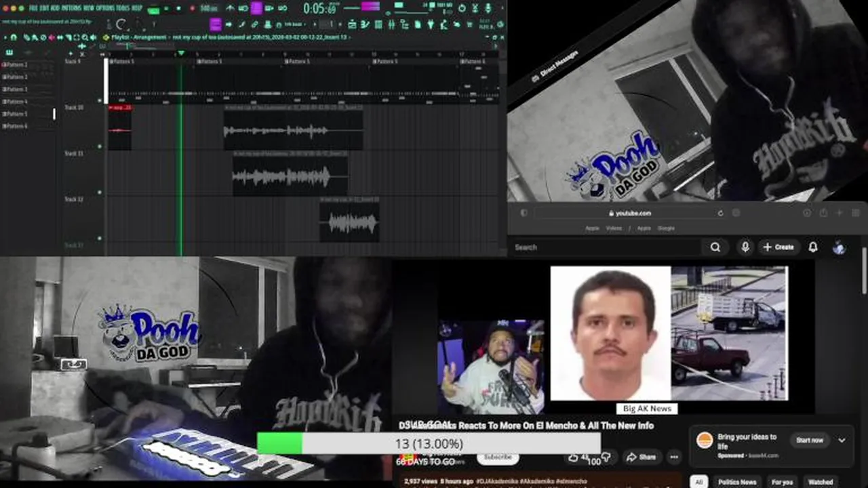
Task: Select Pattern 5 in the pattern list
Action: [x=16, y=113]
